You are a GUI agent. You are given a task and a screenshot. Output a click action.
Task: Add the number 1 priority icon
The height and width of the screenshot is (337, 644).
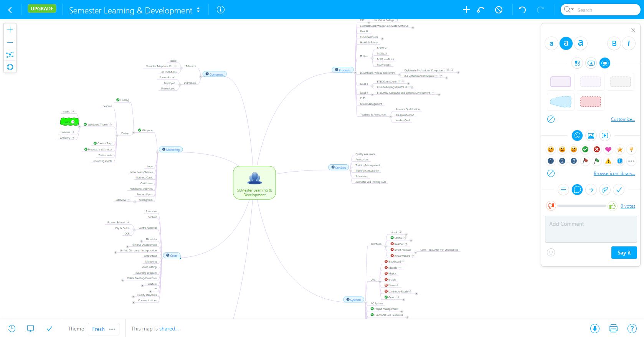click(x=551, y=161)
